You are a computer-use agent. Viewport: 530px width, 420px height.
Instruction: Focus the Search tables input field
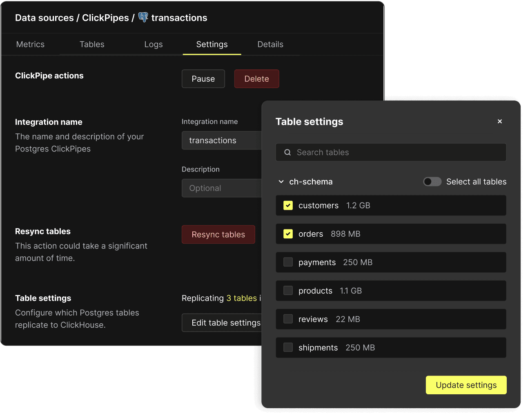point(396,152)
